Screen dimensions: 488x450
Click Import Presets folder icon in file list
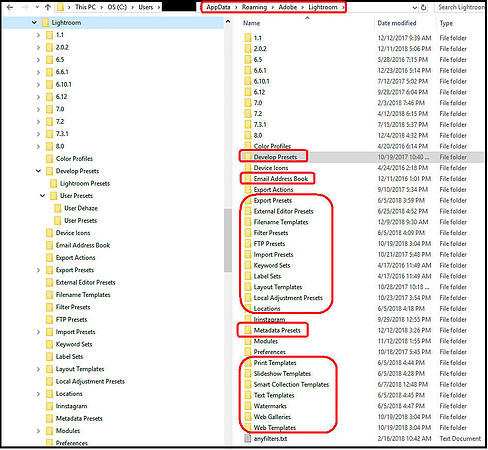248,254
